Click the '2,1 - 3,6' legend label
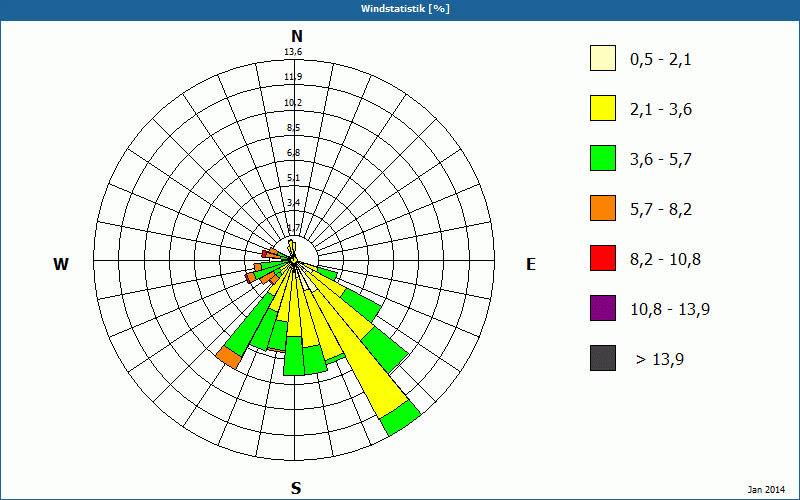Screen dimensions: 800x500 tap(661, 110)
